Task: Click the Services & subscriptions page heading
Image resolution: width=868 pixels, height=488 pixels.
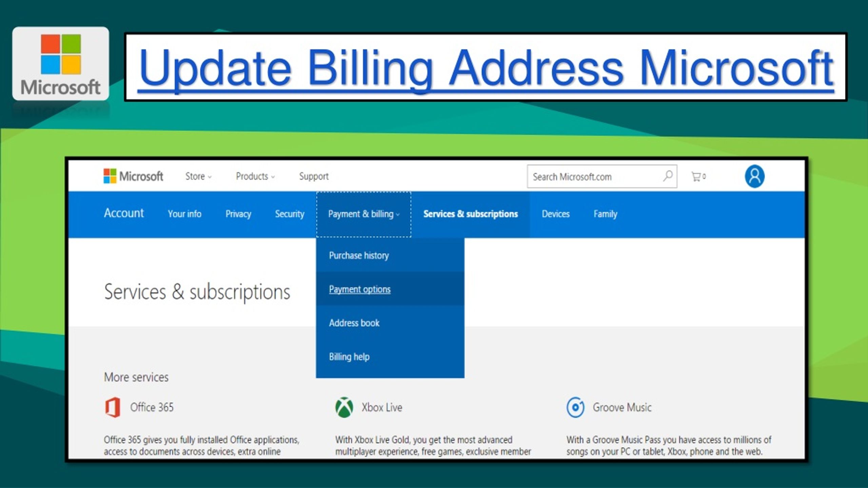Action: coord(197,292)
